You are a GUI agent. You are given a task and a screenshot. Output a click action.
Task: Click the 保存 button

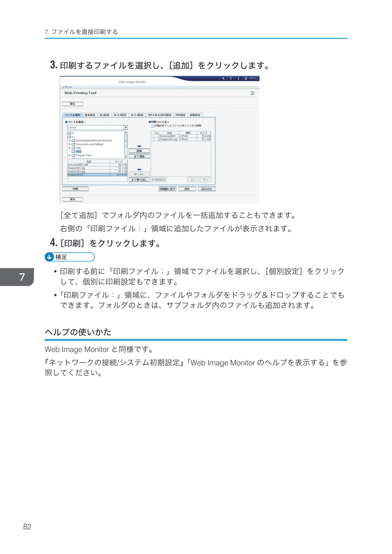click(187, 189)
